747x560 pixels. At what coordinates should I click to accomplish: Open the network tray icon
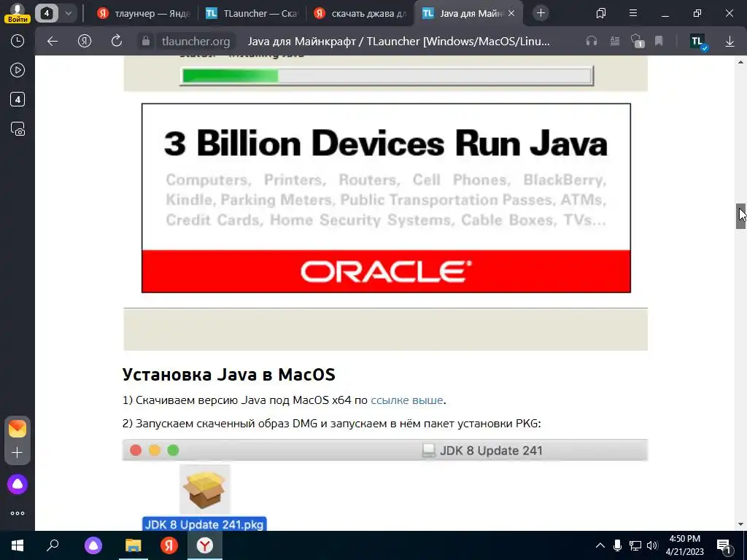coord(635,545)
